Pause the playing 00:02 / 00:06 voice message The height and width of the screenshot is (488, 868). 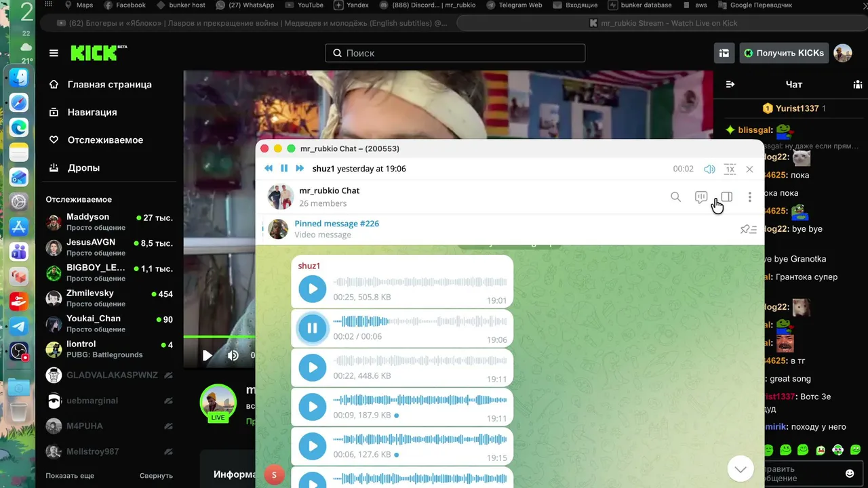click(313, 329)
